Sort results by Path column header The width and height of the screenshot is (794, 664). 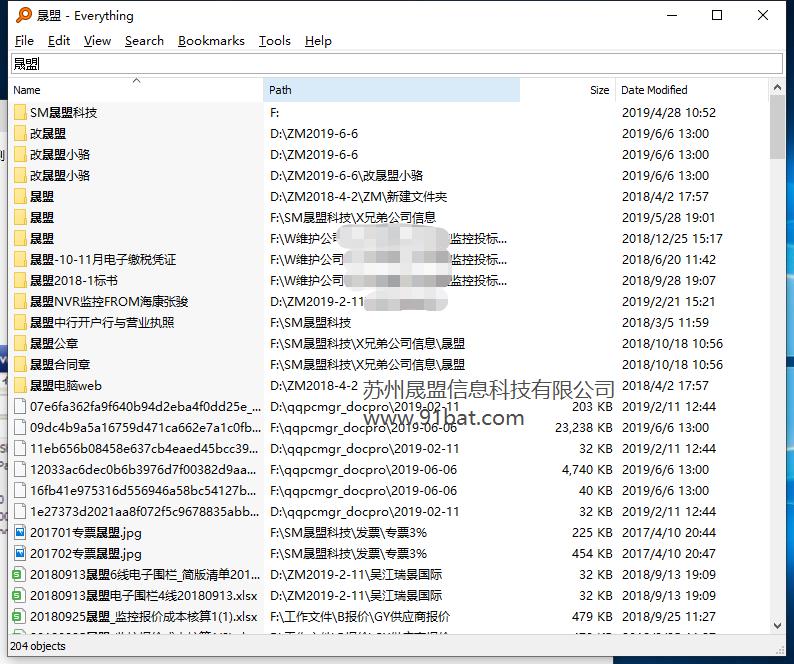tap(391, 90)
